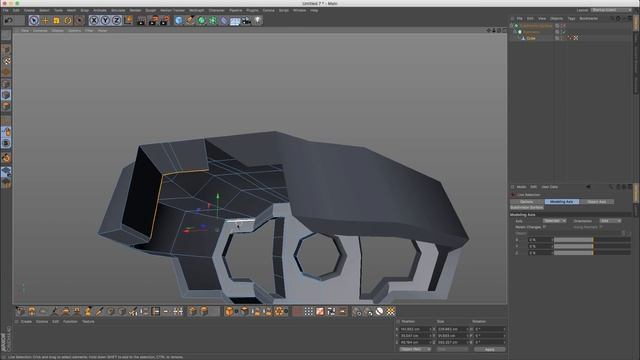Add a Camera object

tap(246, 20)
